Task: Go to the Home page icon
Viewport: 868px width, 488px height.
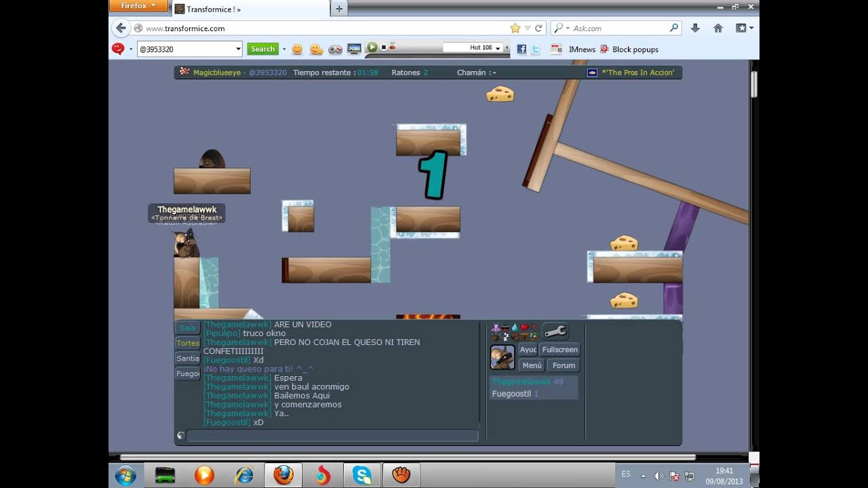Action: click(718, 28)
